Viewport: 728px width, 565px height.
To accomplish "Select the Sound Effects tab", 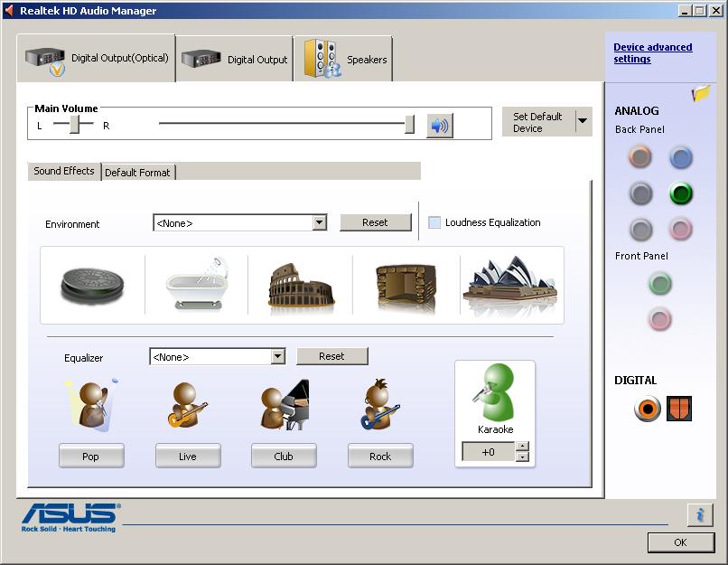I will point(64,171).
